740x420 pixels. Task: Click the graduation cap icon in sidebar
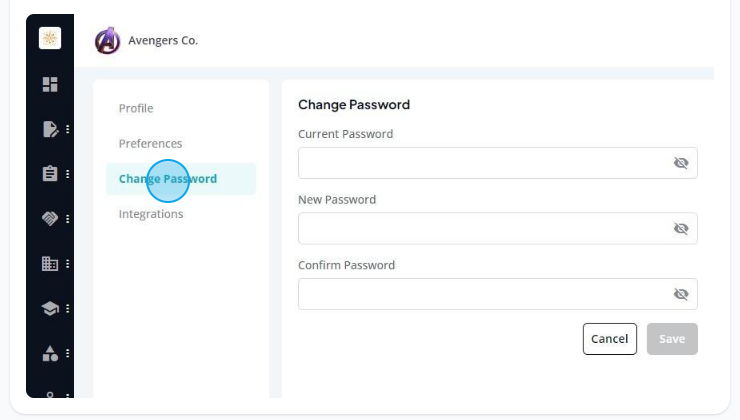50,308
